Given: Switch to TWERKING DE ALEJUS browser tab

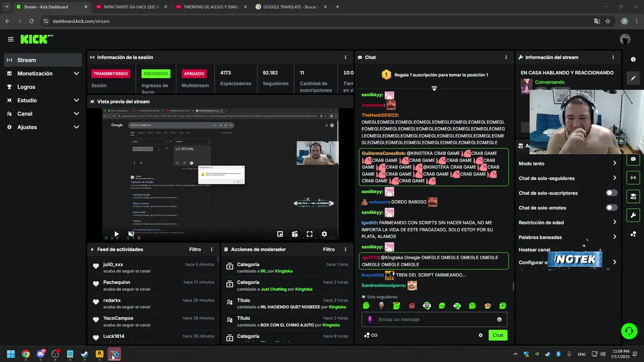Looking at the screenshot, I should 211,7.
